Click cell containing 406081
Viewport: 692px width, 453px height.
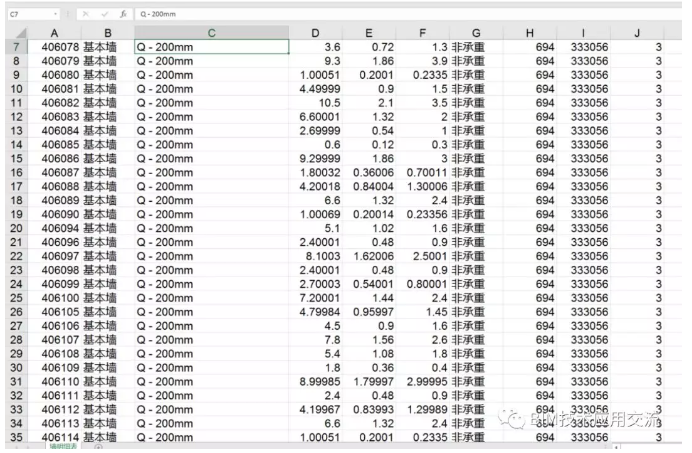55,89
